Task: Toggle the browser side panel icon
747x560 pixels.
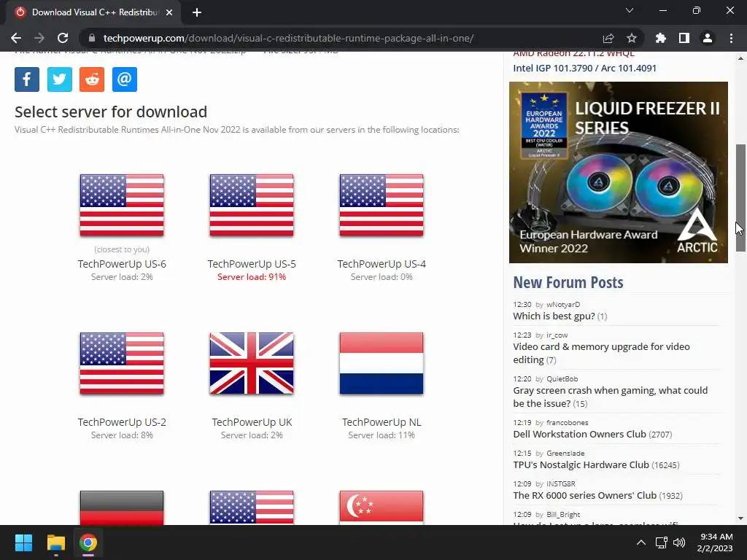Action: (x=684, y=38)
